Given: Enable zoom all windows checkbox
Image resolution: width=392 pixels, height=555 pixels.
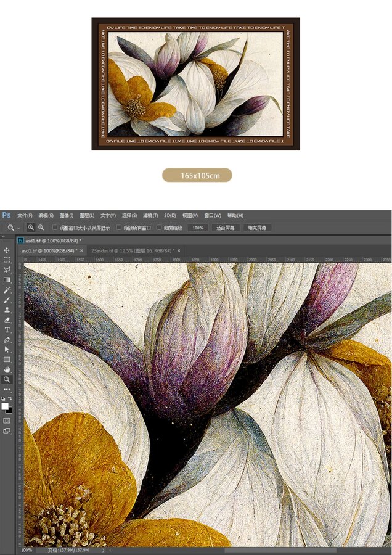Looking at the screenshot, I should [x=119, y=228].
